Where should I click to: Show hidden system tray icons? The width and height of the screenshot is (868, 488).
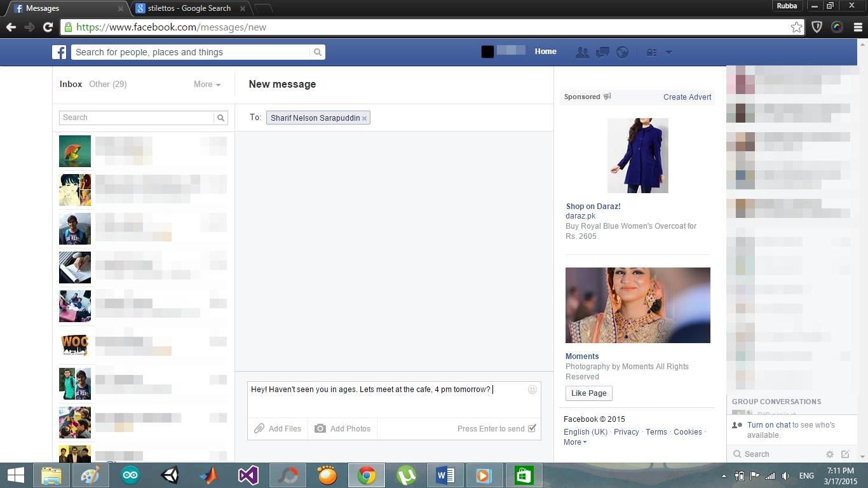click(724, 476)
